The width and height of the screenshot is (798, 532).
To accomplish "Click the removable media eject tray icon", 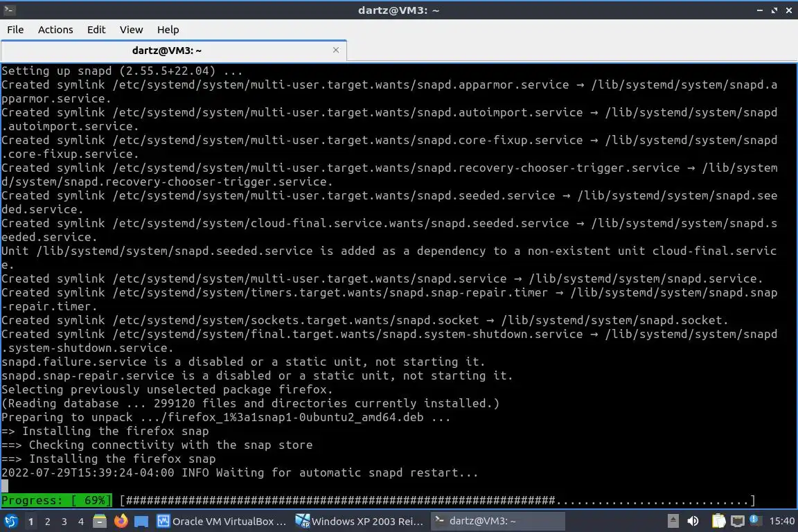I will pyautogui.click(x=673, y=521).
